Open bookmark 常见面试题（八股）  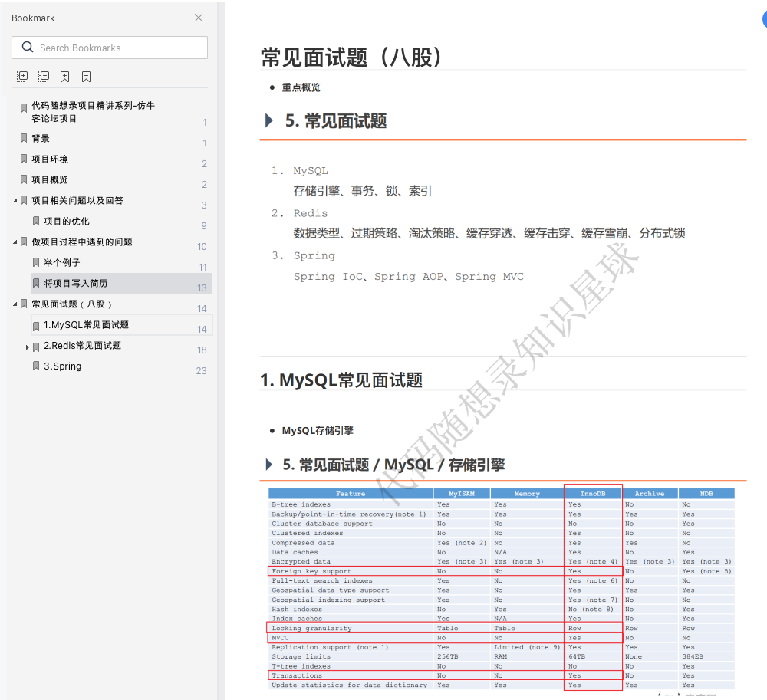point(71,304)
